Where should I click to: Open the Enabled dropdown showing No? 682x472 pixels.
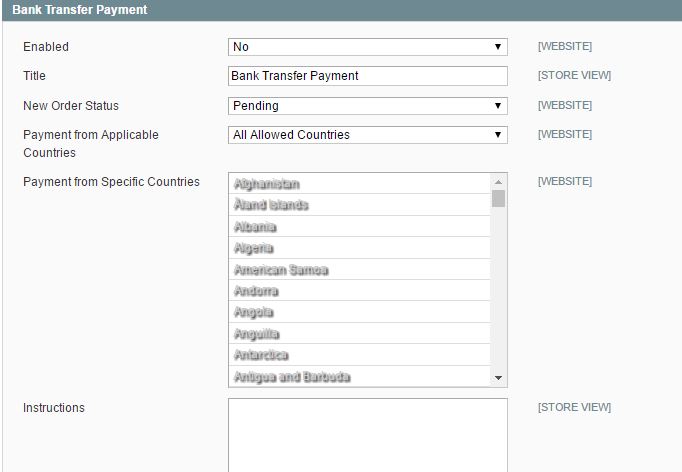368,47
